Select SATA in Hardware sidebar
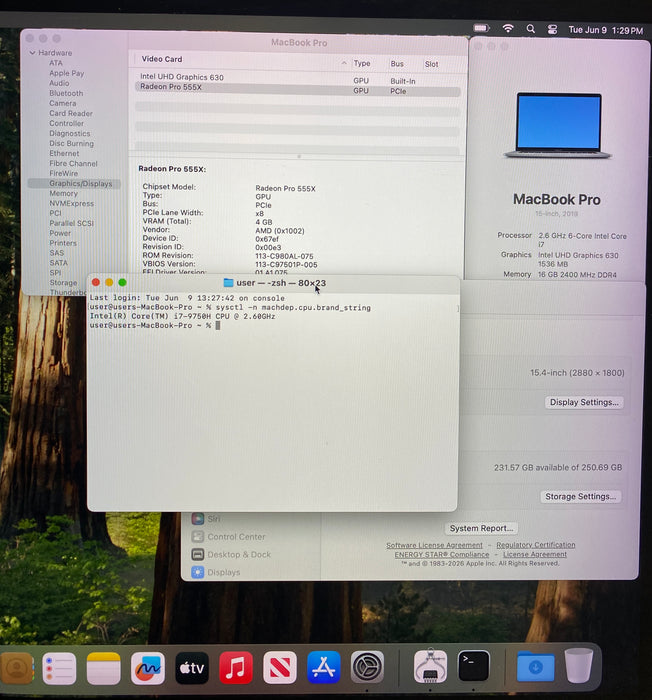652x700 pixels. click(59, 263)
